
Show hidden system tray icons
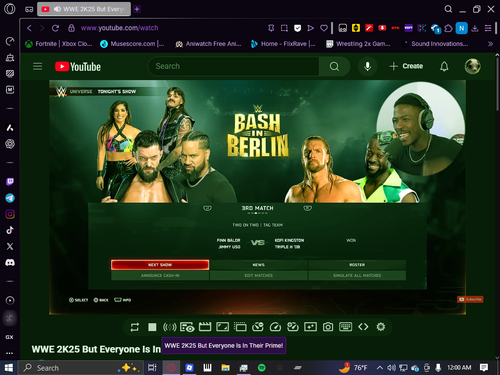tap(379, 368)
